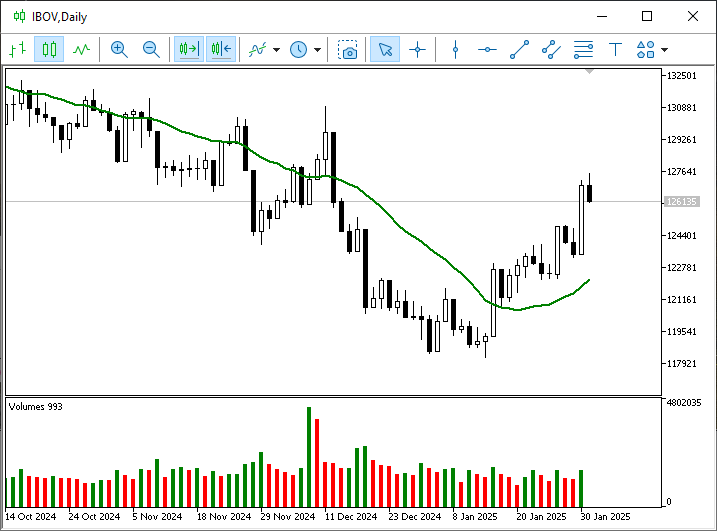Draw a trendline
717x531 pixels.
point(519,49)
